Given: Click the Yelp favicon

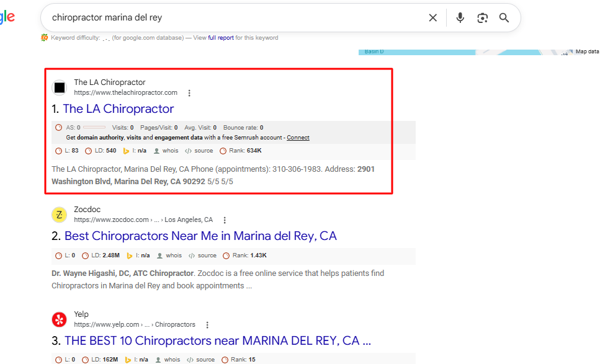Looking at the screenshot, I should tap(60, 319).
